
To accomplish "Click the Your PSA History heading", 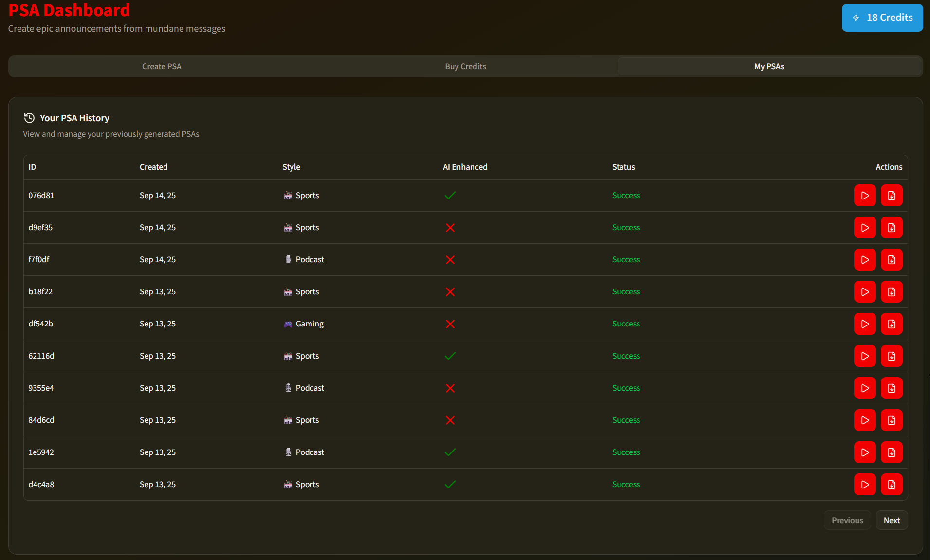I will (x=74, y=118).
